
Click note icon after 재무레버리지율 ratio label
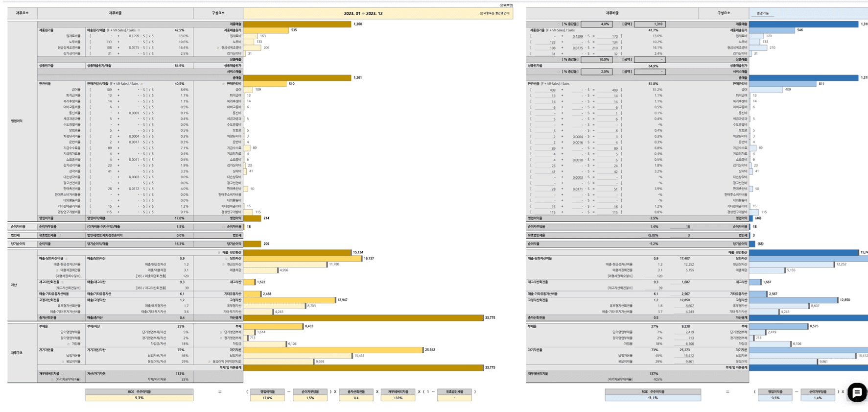pos(62,374)
